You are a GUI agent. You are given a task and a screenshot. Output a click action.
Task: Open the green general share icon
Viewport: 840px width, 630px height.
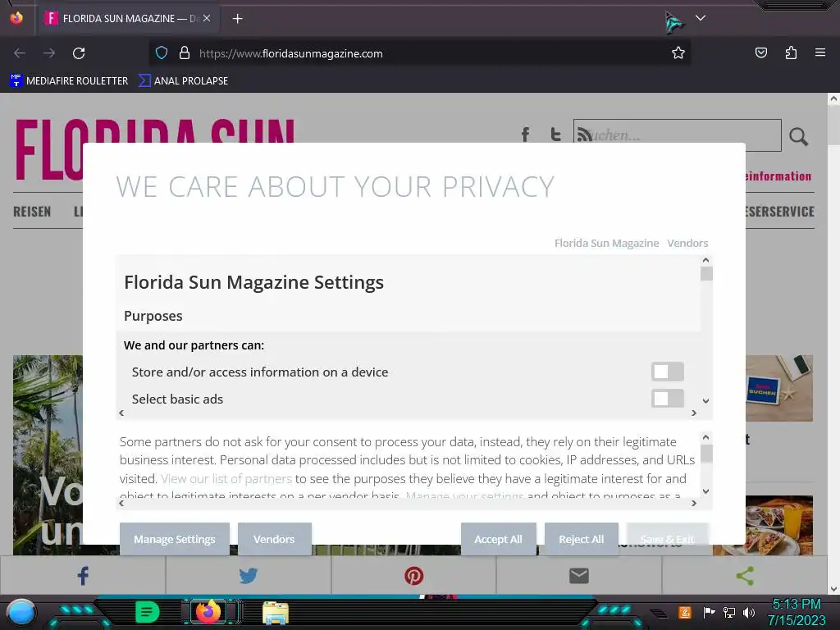(745, 576)
